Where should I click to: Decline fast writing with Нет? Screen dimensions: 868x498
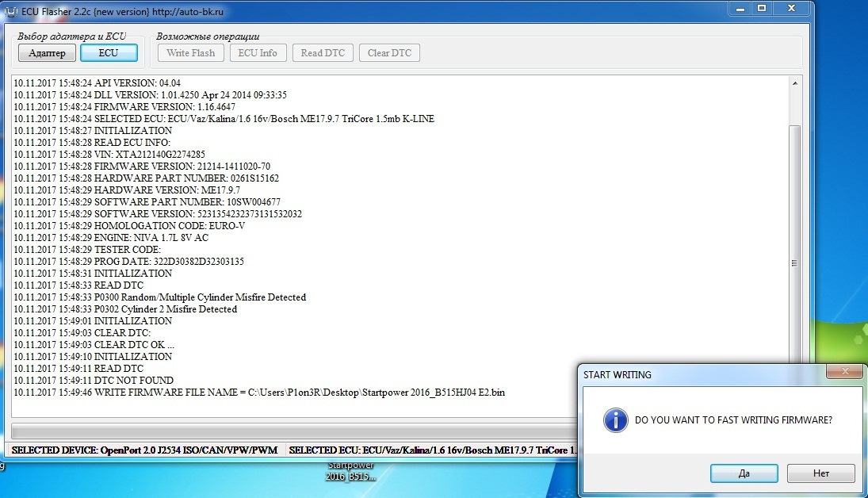(821, 473)
